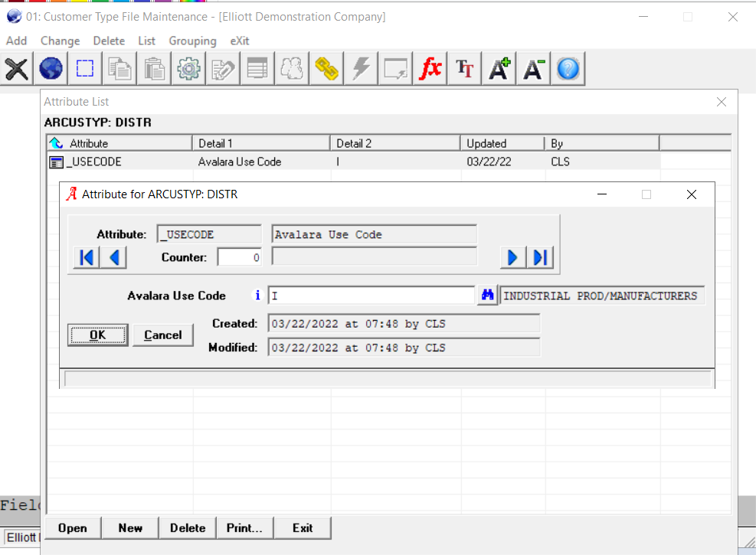756x555 pixels.
Task: Open the globe web icon in toolbar
Action: coord(51,69)
